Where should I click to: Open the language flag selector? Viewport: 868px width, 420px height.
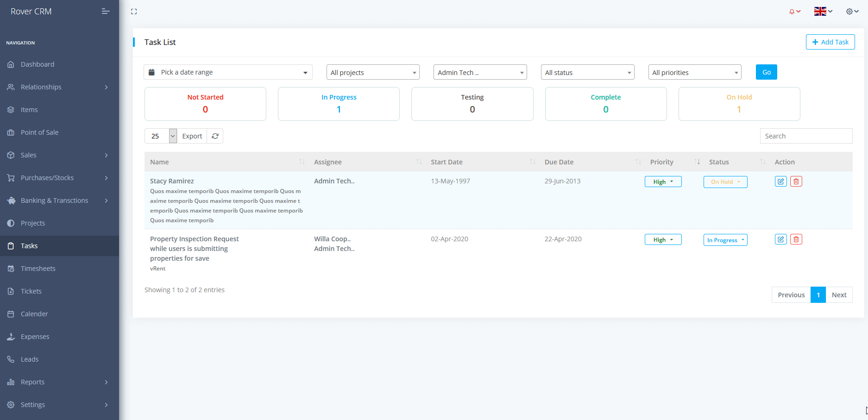pos(823,12)
